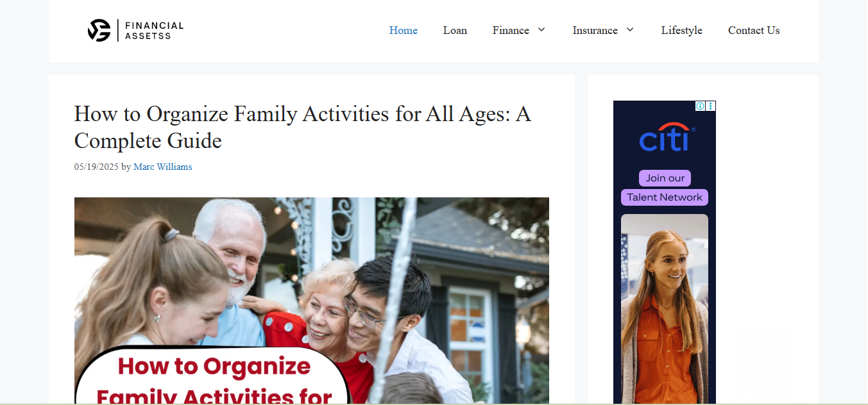
Task: Click the article headline about Family Activities
Action: (x=303, y=127)
